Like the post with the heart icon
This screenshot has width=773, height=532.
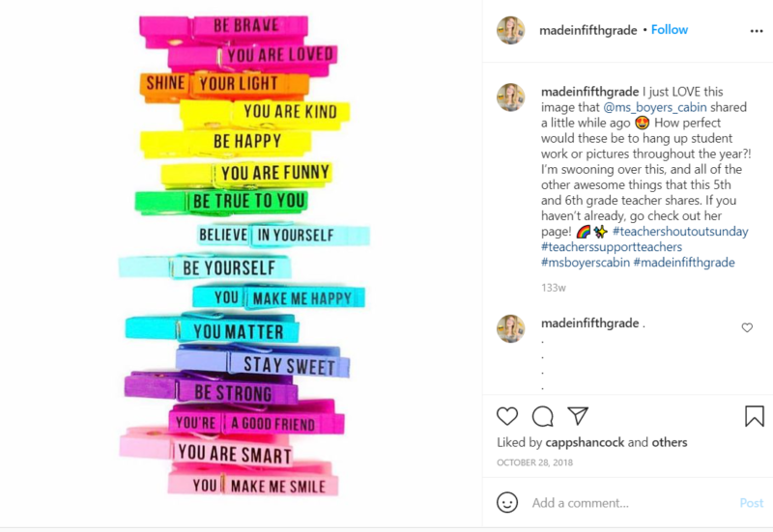point(507,416)
